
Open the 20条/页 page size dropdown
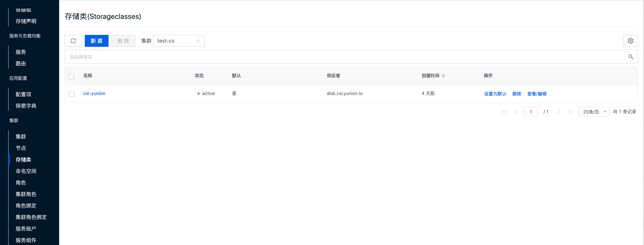click(x=593, y=112)
